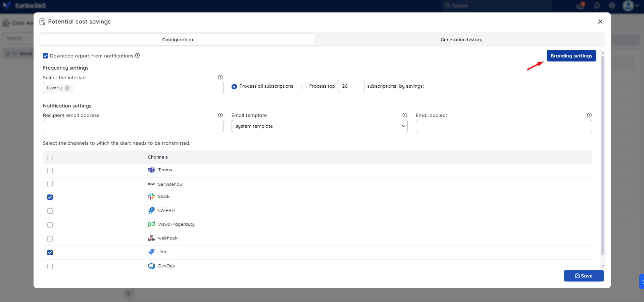
Task: Switch to the Generation history tab
Action: [461, 40]
